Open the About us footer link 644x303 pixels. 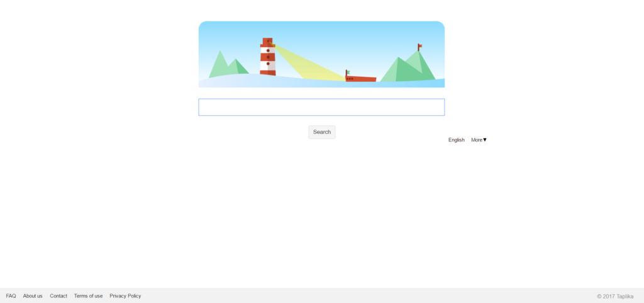point(33,296)
